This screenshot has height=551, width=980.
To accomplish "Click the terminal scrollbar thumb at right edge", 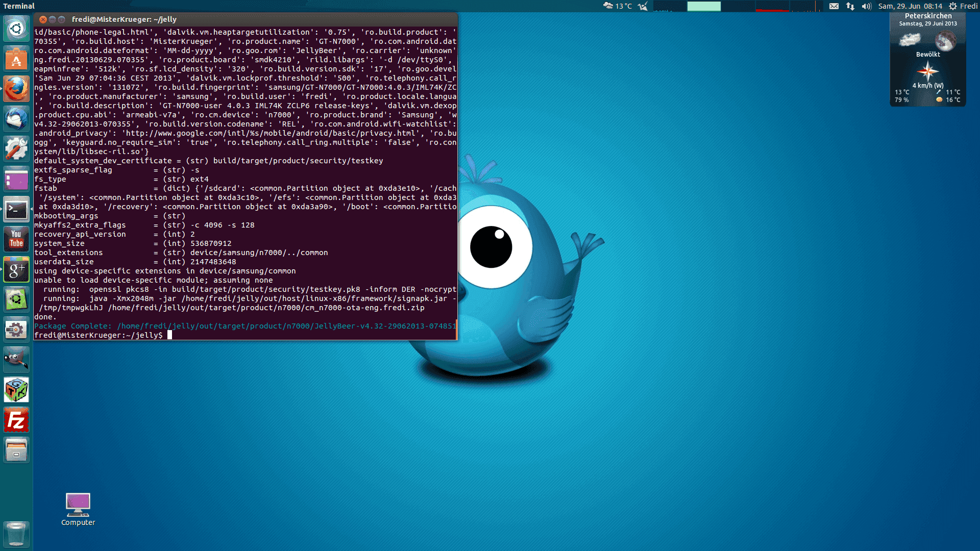I will [x=457, y=329].
